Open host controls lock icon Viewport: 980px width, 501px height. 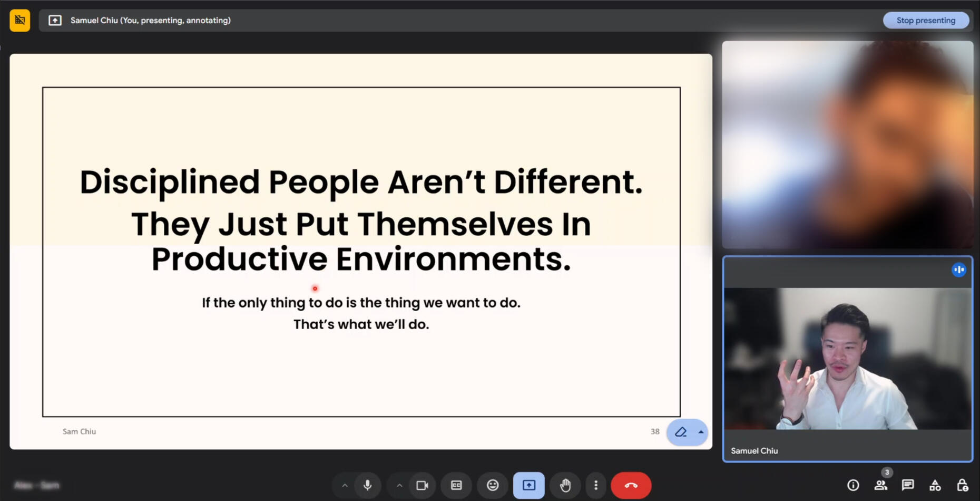962,485
